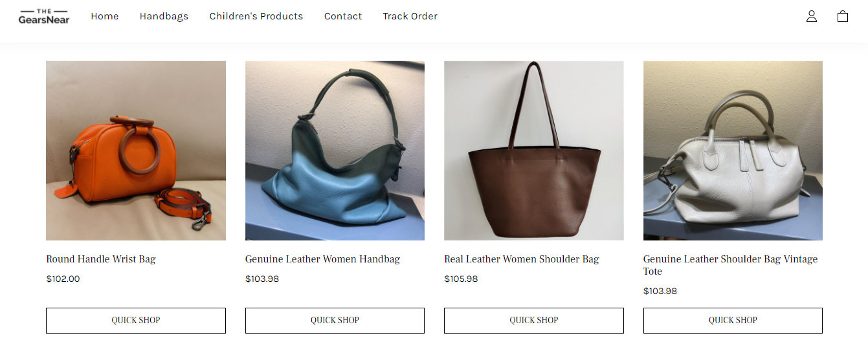Open Genuine Leather Shoulder Bag Vintage Tote title

[x=730, y=265]
